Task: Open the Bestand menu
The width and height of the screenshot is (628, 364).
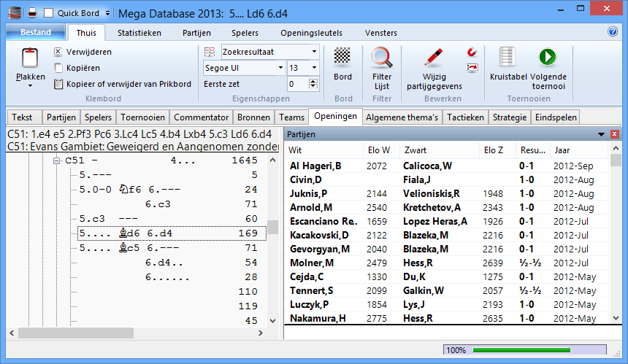Action: pyautogui.click(x=36, y=32)
